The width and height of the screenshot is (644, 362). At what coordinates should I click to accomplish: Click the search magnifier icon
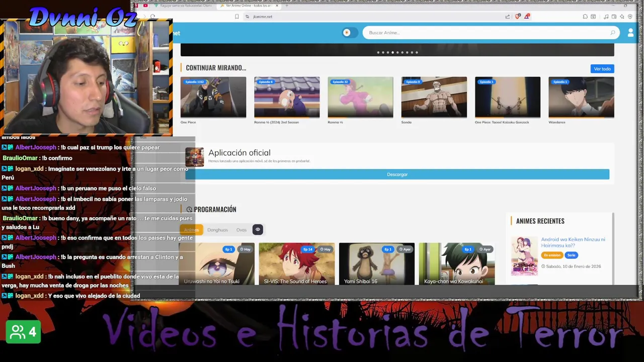(x=612, y=33)
